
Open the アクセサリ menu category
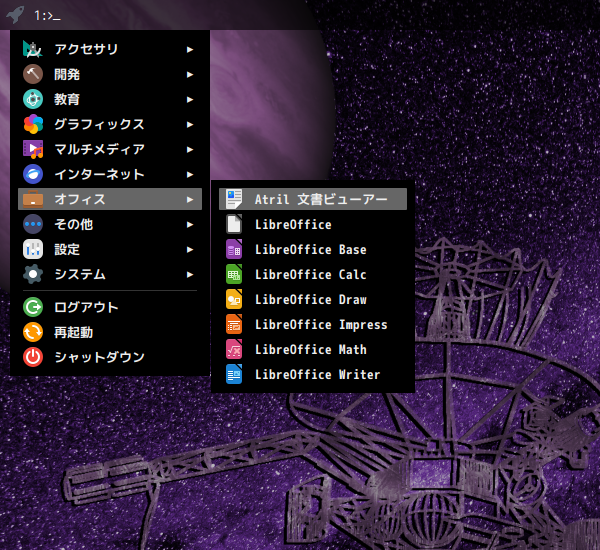coord(110,49)
